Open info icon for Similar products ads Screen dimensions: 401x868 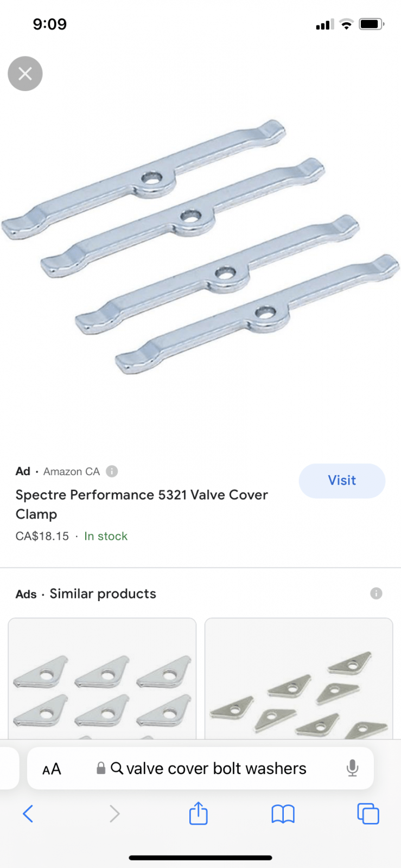(x=376, y=593)
